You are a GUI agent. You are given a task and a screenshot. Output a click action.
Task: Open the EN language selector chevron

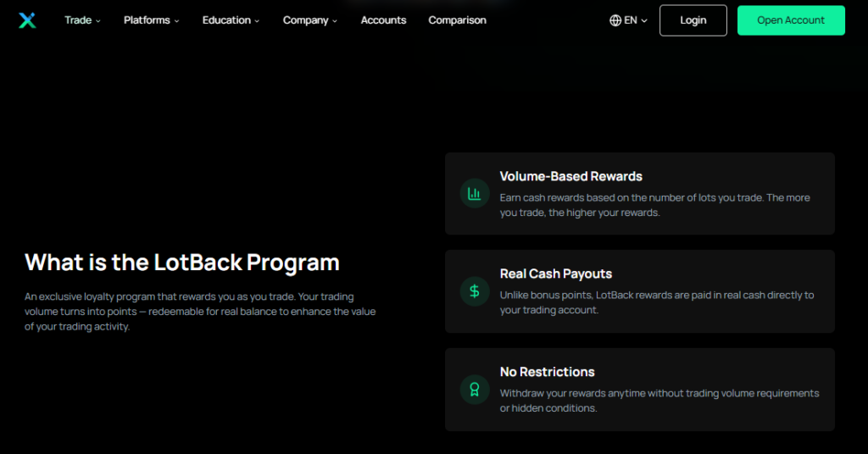tap(644, 20)
